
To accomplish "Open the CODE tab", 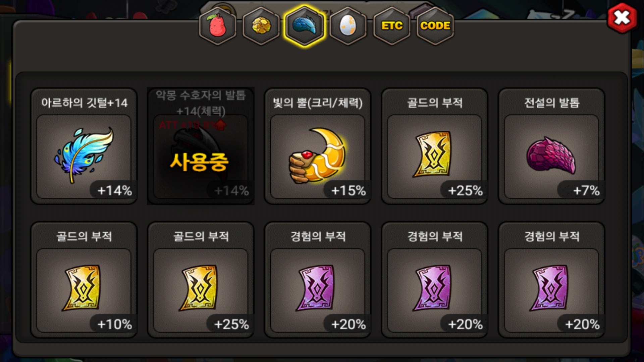I will click(435, 26).
